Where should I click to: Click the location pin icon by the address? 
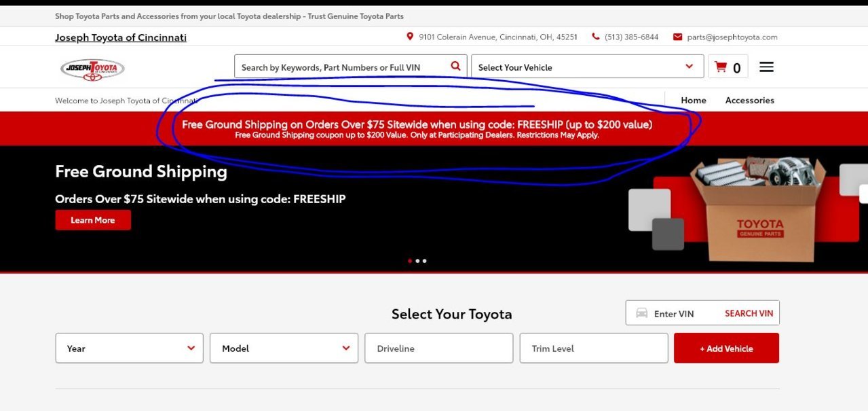pyautogui.click(x=410, y=37)
